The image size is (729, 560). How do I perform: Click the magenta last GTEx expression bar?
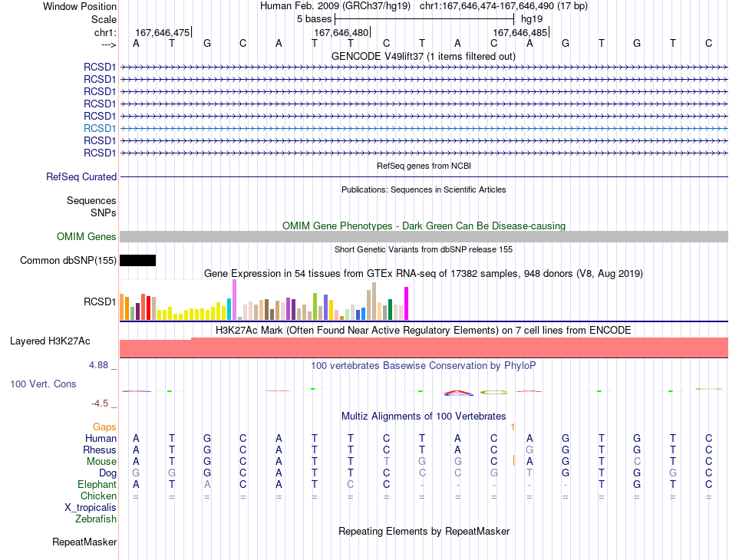[x=407, y=304]
